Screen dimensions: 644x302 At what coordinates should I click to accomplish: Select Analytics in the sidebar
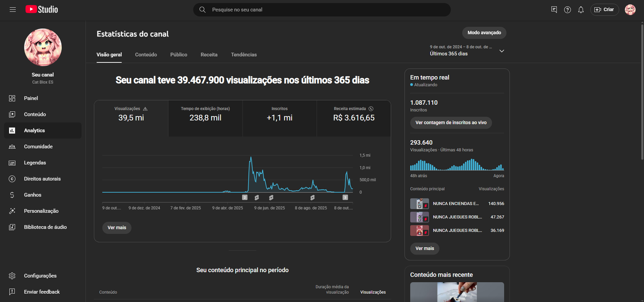(x=43, y=130)
